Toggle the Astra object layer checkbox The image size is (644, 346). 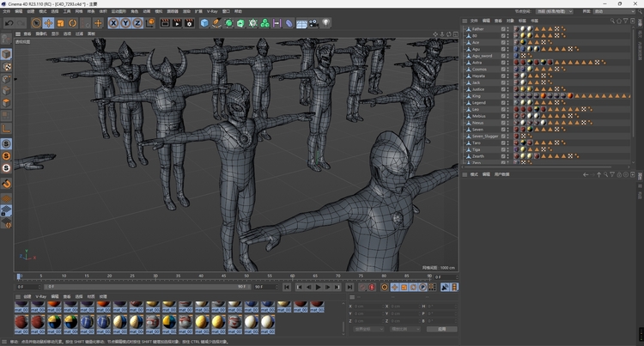503,63
